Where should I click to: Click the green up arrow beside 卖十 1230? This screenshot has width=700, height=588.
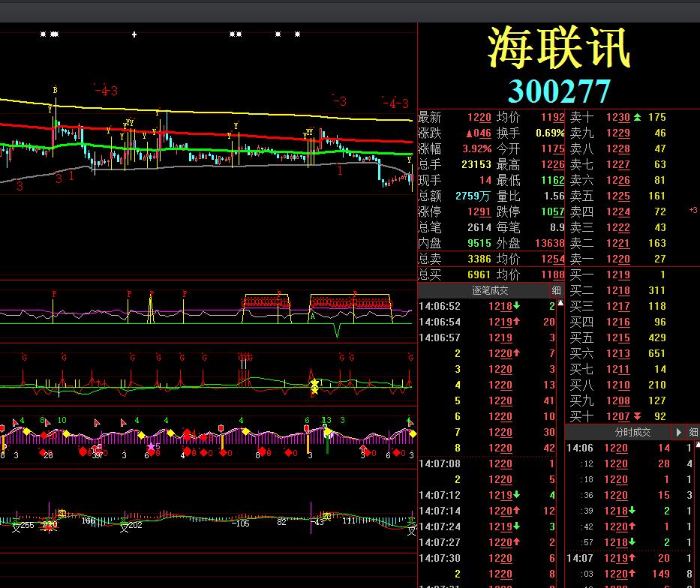(x=638, y=117)
